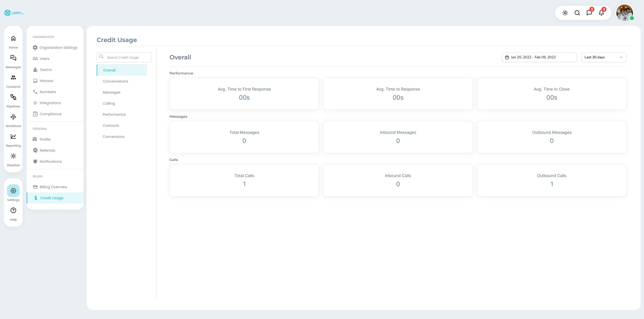The image size is (644, 319).
Task: Switch to the Calling tab
Action: [109, 103]
